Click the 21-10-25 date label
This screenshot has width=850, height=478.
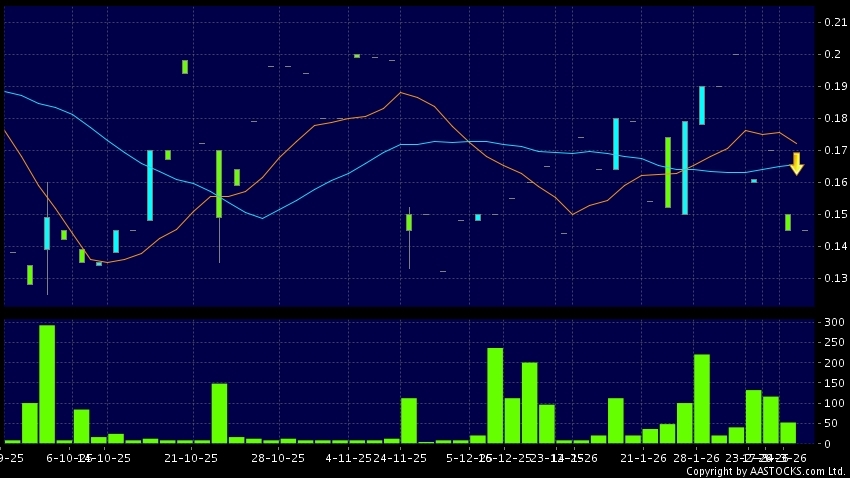tap(190, 458)
